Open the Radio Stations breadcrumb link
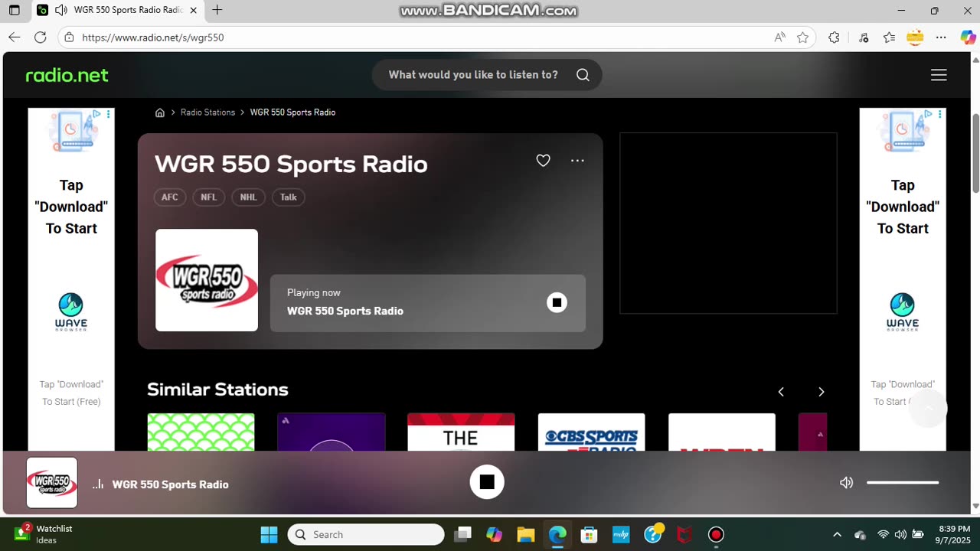The image size is (980, 551). tap(207, 112)
